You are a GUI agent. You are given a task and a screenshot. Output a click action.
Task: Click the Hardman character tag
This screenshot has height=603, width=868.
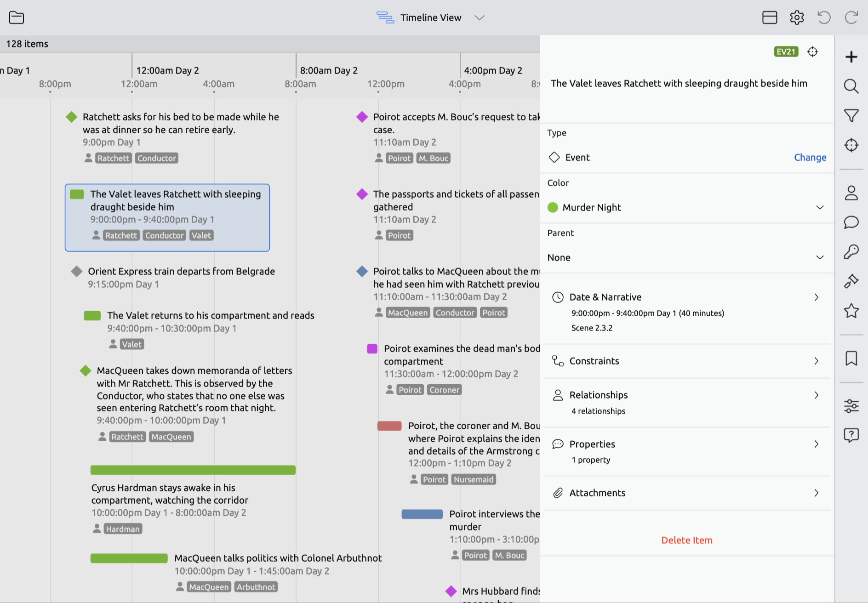tap(123, 529)
